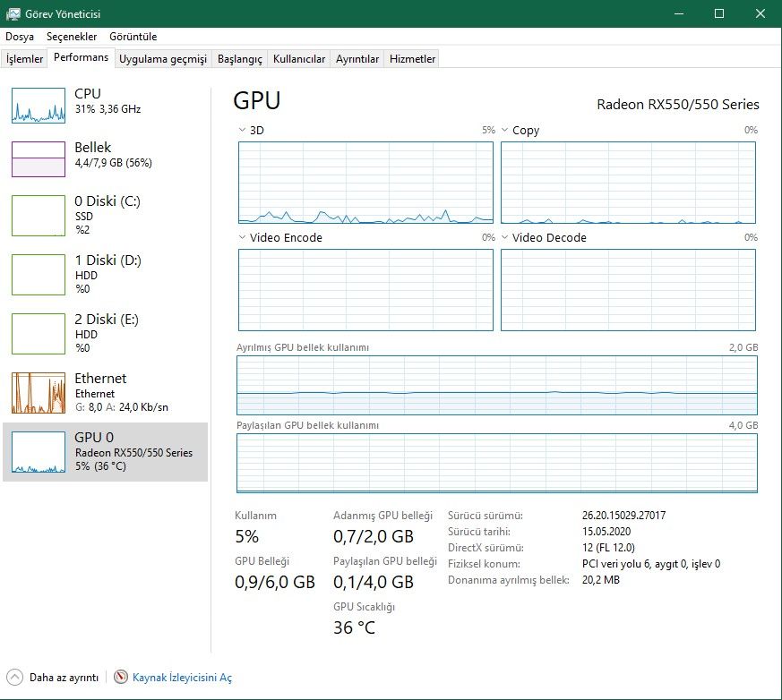Click the GPU Sıcaklığı 36 °C value
This screenshot has width=782, height=700.
pos(354,627)
